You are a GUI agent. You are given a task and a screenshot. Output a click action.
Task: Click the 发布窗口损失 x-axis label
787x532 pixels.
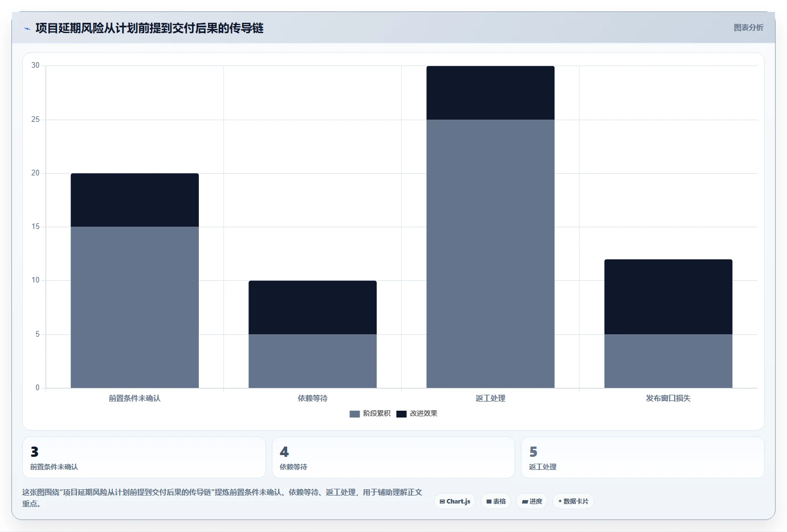click(x=668, y=398)
